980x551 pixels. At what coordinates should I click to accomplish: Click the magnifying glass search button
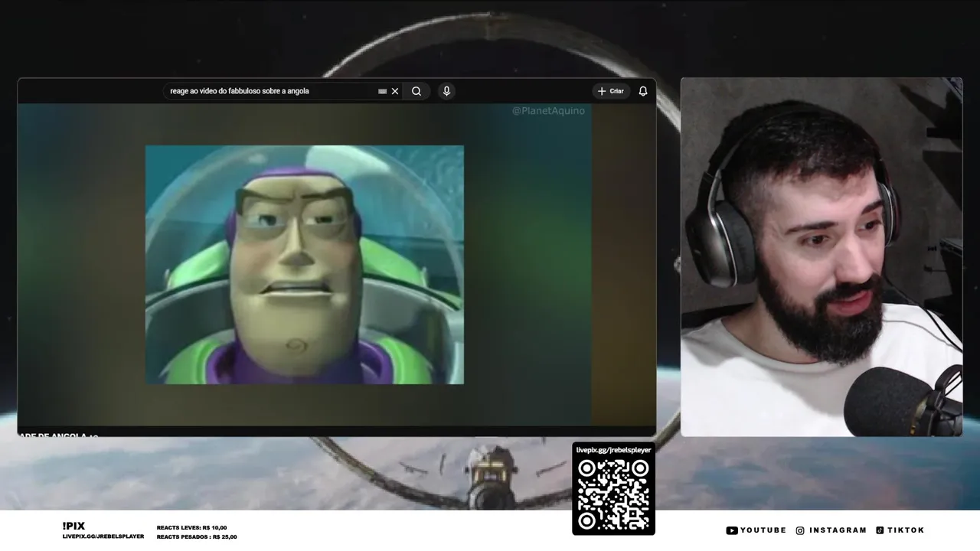[x=416, y=91]
